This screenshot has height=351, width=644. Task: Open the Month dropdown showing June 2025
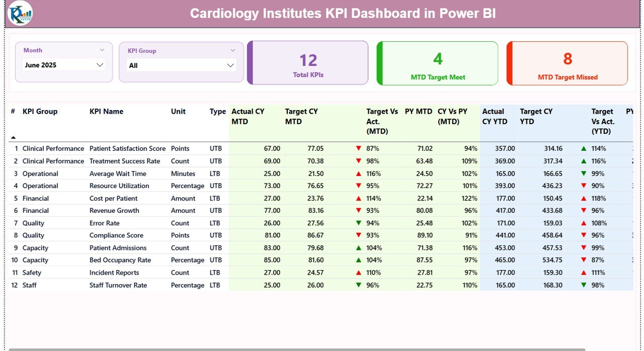(x=64, y=65)
